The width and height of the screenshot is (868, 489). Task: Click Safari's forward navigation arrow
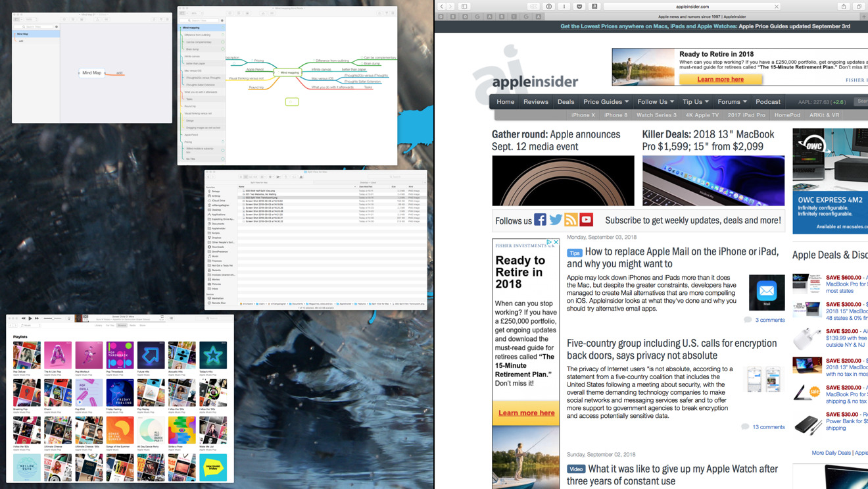[x=450, y=7]
